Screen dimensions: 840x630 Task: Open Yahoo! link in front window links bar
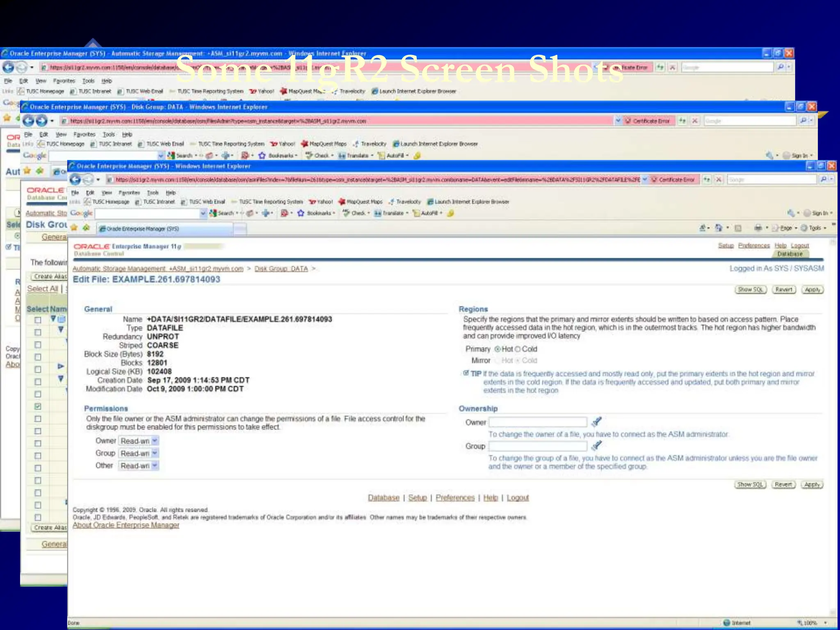tap(321, 202)
